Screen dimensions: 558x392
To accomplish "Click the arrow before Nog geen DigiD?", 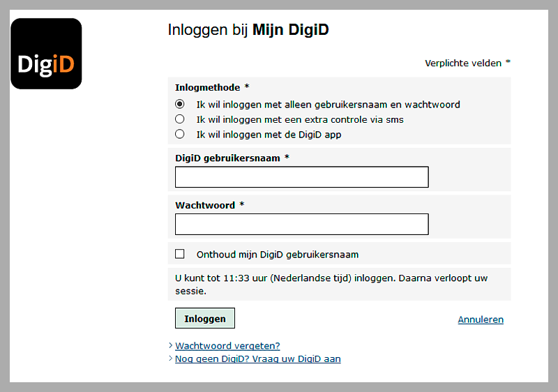I will 170,359.
